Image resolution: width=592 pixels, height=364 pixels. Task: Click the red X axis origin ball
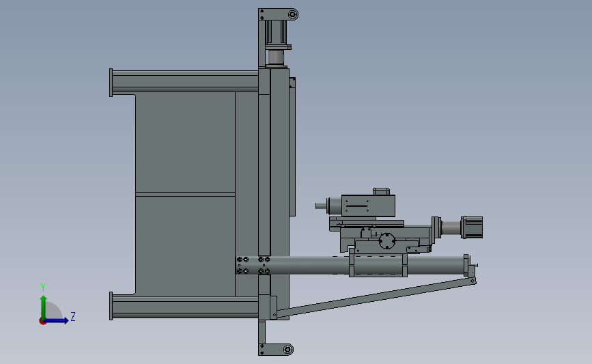click(x=42, y=322)
